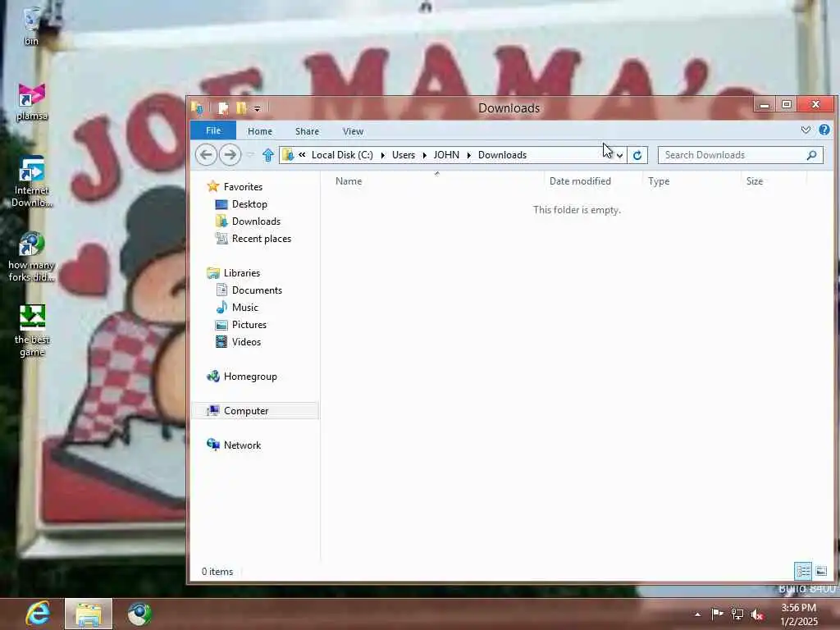840x630 pixels.
Task: Click the File Explorer taskbar button
Action: 89,614
